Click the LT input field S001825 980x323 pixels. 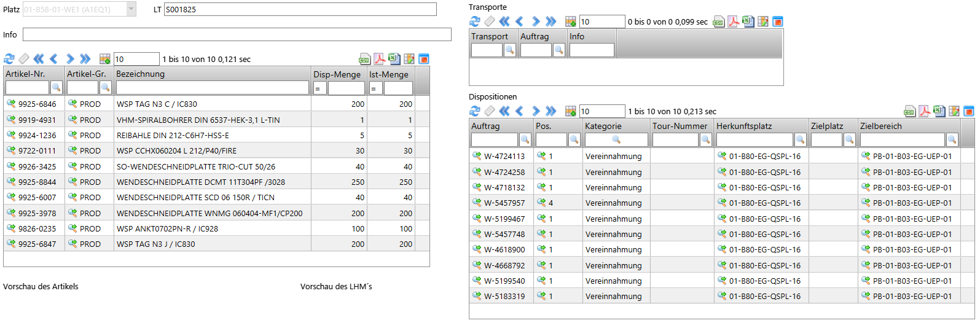(300, 9)
